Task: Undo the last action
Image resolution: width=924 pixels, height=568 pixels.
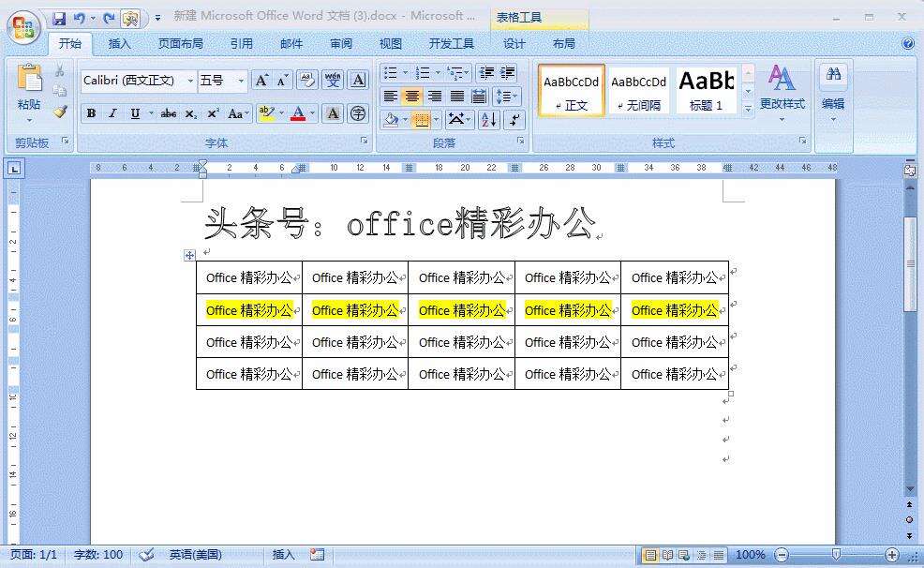Action: [x=80, y=19]
